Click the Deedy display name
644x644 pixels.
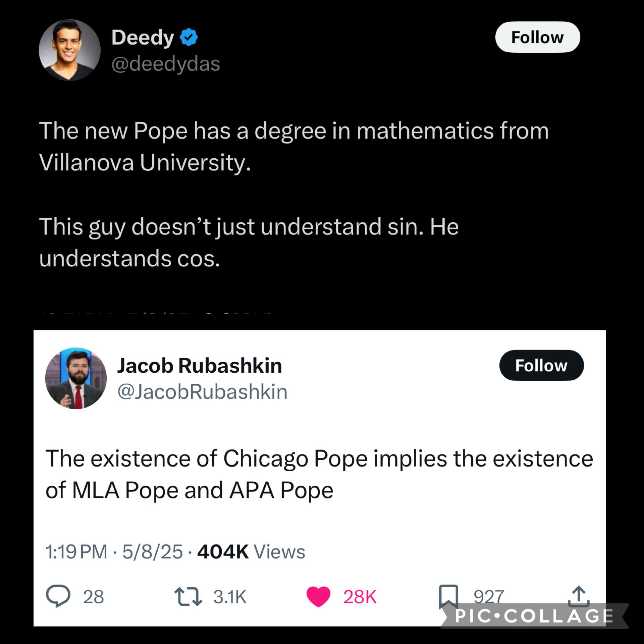point(143,37)
